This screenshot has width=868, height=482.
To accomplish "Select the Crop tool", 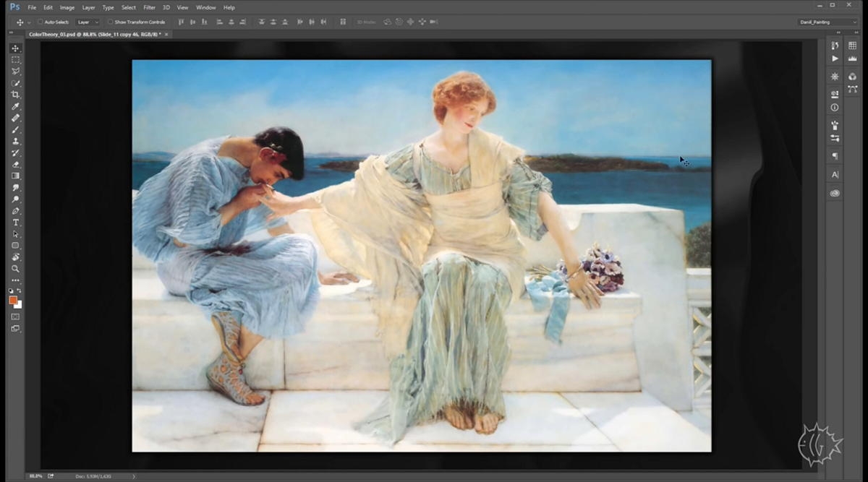I will click(15, 95).
